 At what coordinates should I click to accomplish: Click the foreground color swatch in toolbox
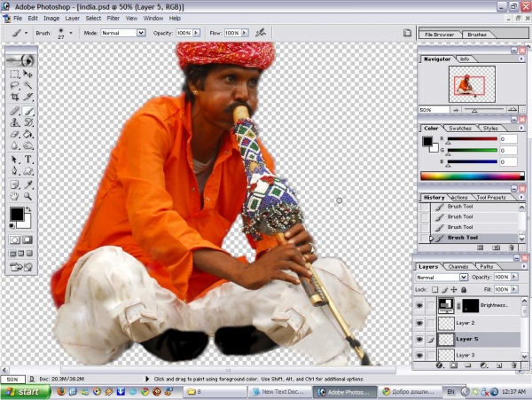pyautogui.click(x=17, y=215)
